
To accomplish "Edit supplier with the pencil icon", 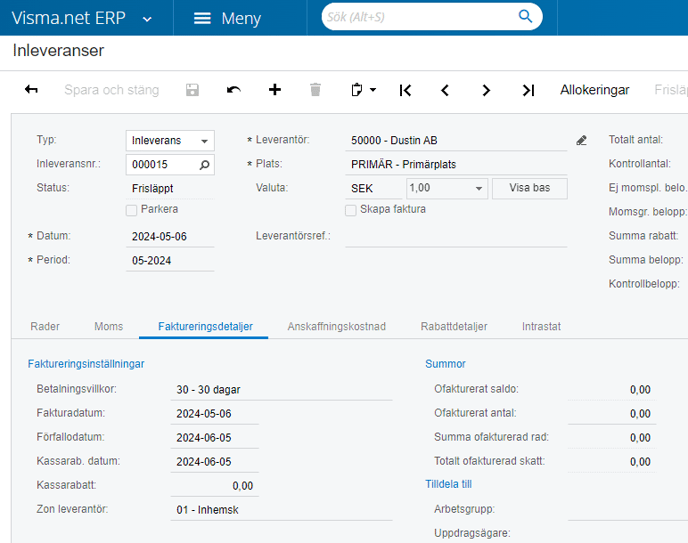I will (581, 140).
